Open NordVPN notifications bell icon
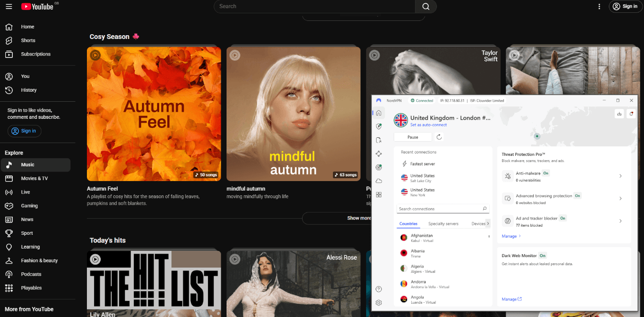 tap(631, 114)
